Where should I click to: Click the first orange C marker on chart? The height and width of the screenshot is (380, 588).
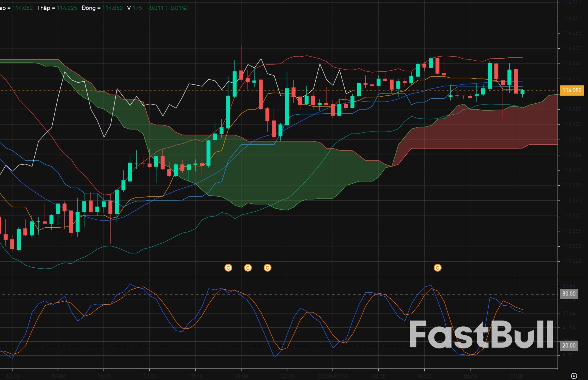tap(228, 268)
